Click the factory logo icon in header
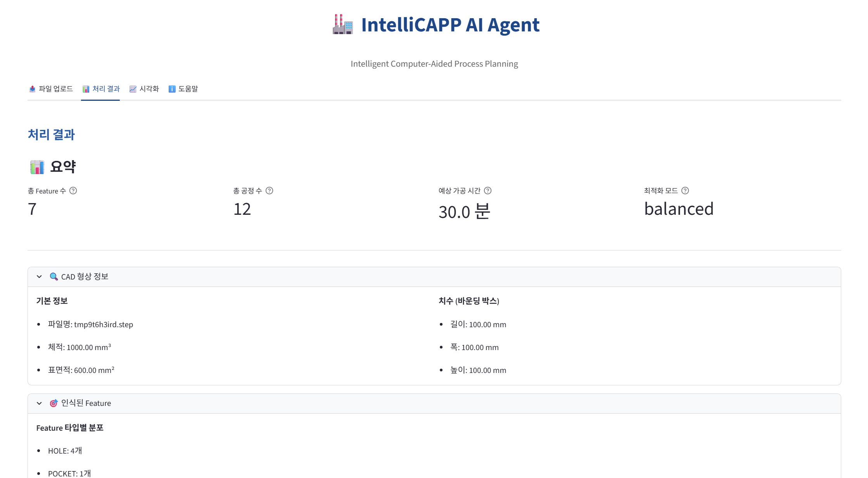 point(343,24)
